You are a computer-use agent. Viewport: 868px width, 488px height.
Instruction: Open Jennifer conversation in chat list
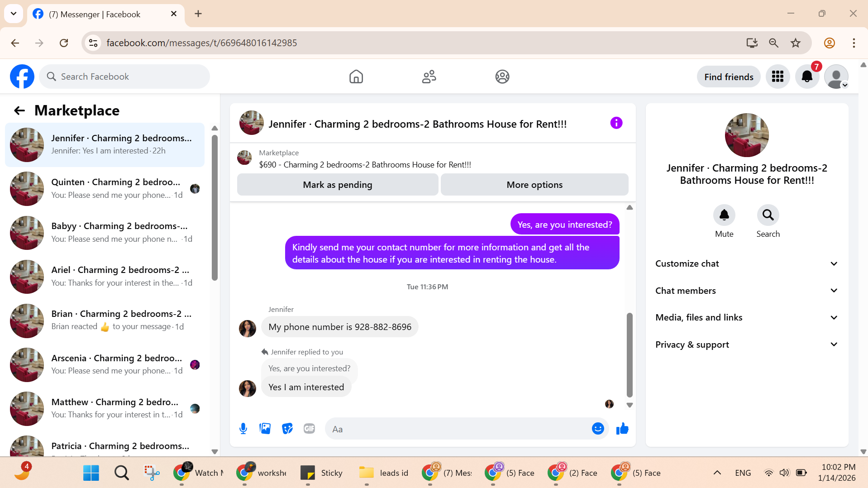click(x=105, y=144)
